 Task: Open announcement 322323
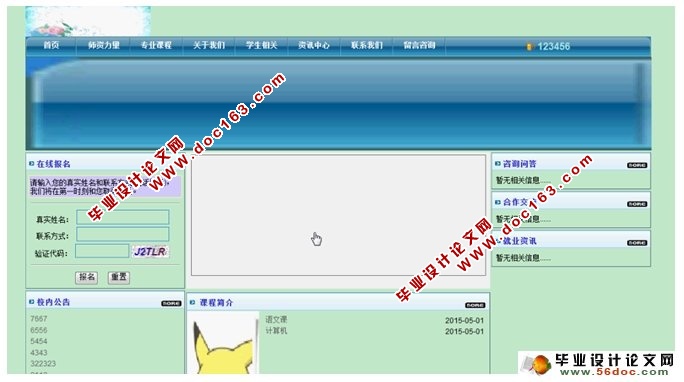43,363
